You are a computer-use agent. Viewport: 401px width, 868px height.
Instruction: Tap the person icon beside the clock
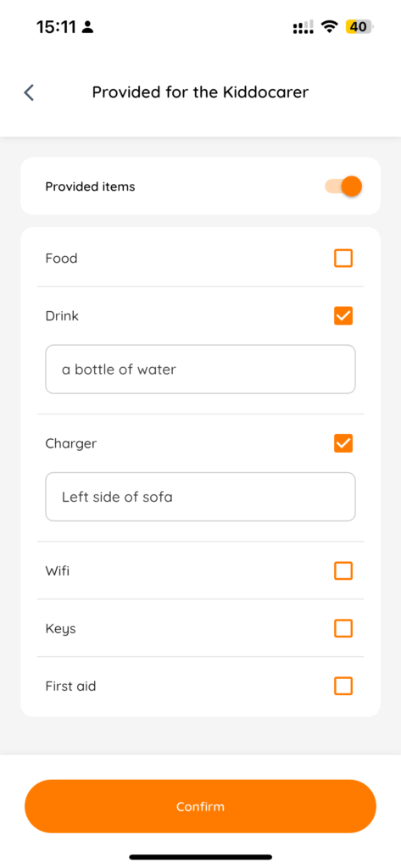(87, 26)
